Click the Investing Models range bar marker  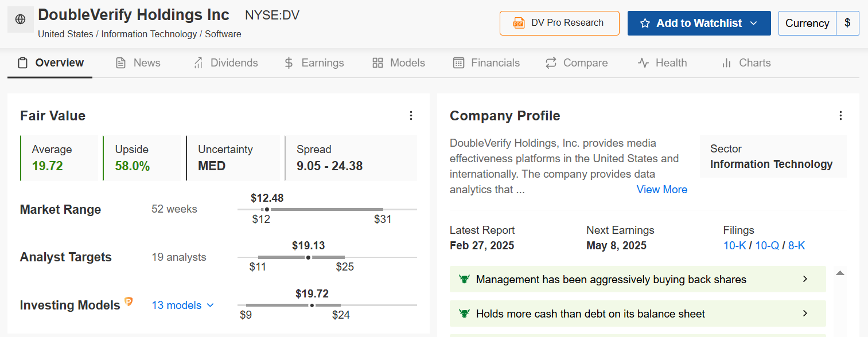click(312, 305)
